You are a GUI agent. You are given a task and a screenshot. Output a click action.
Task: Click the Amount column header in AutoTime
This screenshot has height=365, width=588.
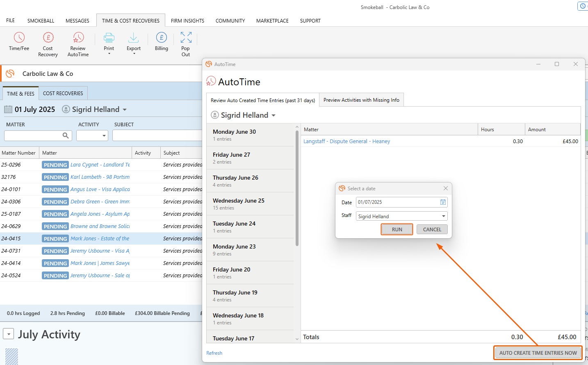coord(552,129)
